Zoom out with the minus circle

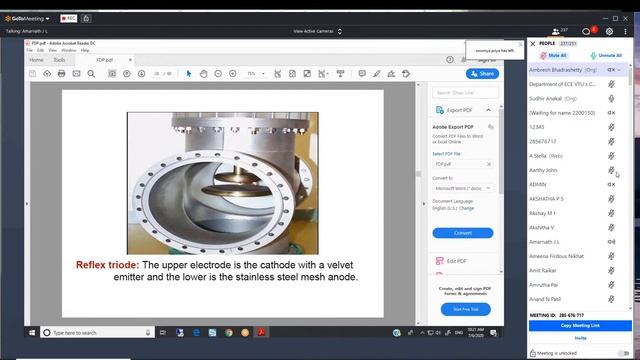218,74
